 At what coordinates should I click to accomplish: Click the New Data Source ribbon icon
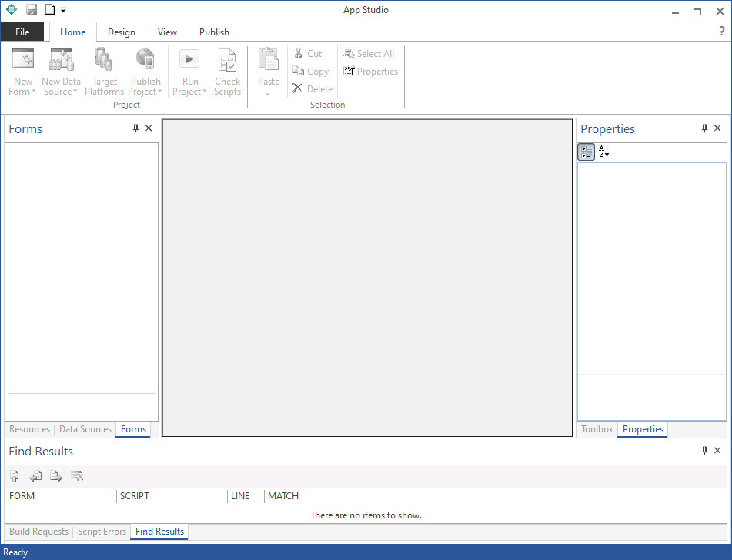click(x=61, y=58)
